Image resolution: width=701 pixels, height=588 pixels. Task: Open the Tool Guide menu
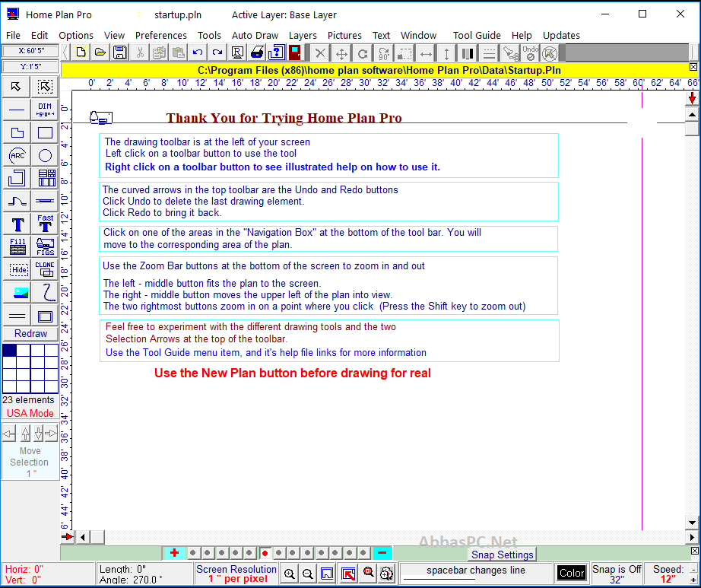[x=477, y=35]
